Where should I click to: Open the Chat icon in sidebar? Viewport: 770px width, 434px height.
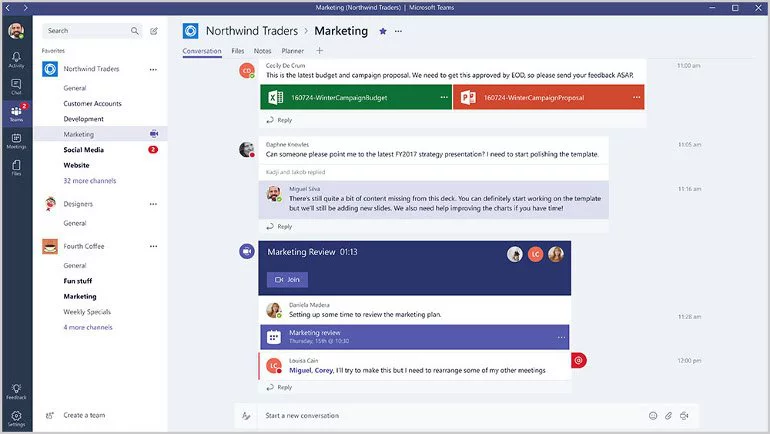coord(16,86)
